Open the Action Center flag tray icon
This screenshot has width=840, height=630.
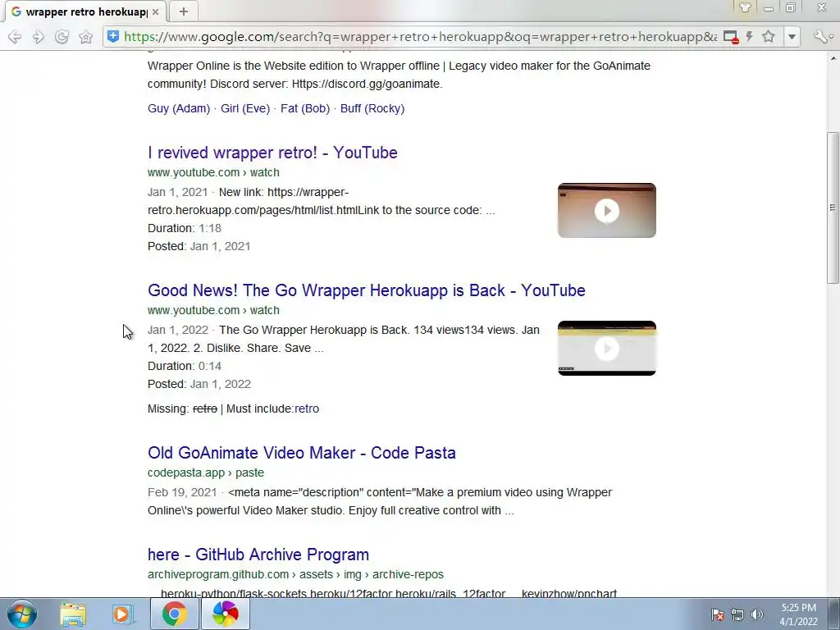coord(718,615)
